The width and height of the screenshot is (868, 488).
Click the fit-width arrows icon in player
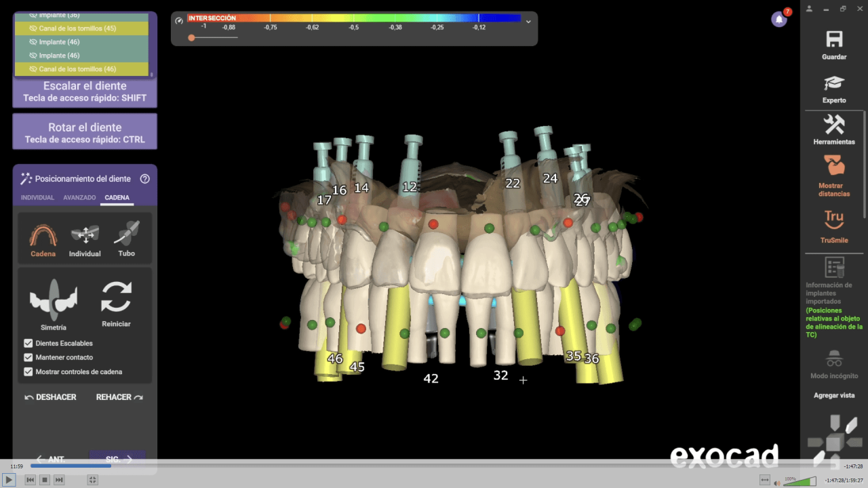pos(765,480)
